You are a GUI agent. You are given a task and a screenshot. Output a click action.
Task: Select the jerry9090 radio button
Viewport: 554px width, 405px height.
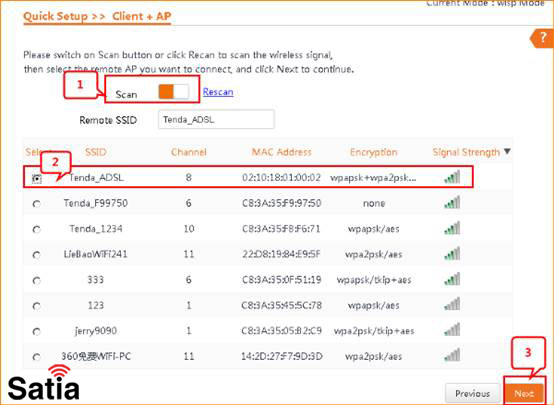36,332
